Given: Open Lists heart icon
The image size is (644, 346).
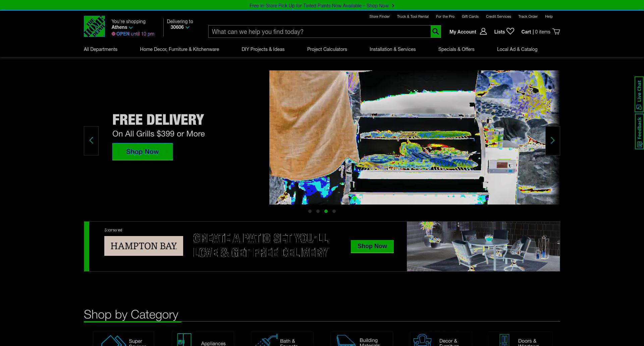Looking at the screenshot, I should [511, 31].
